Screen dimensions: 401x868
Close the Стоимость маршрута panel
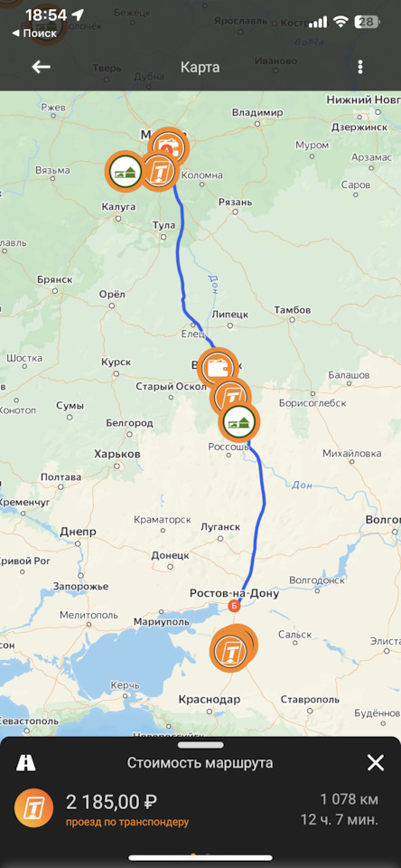[376, 763]
